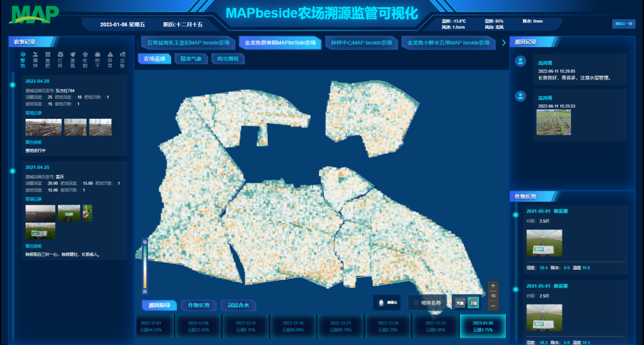Open second 秧苗期 greenhouse photo

(544, 318)
